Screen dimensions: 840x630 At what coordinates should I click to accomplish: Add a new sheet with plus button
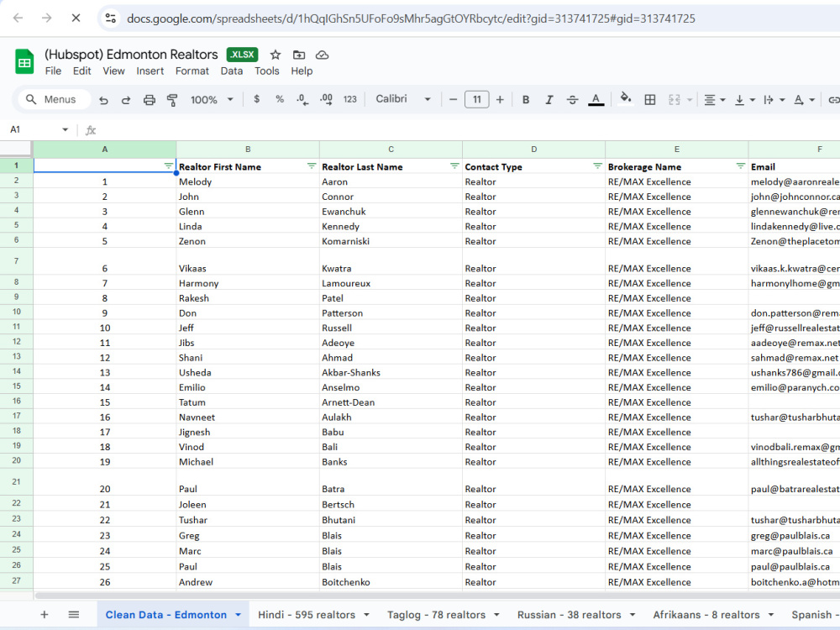click(45, 615)
